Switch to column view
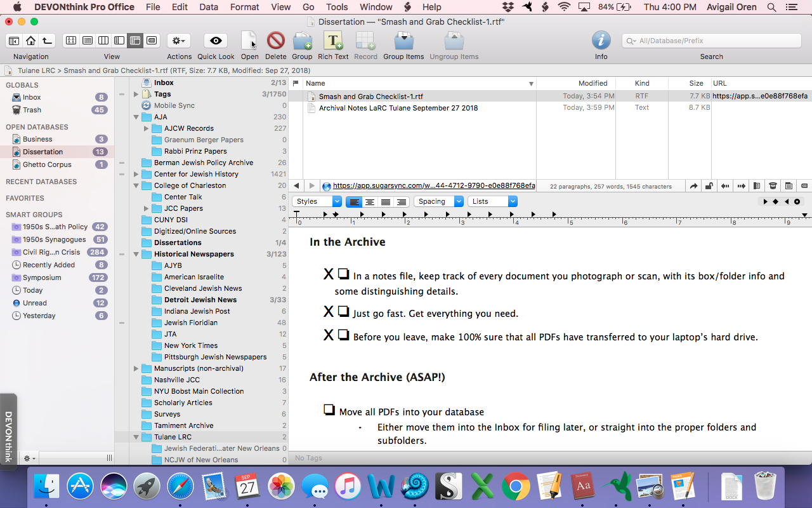Image resolution: width=812 pixels, height=508 pixels. tap(103, 41)
